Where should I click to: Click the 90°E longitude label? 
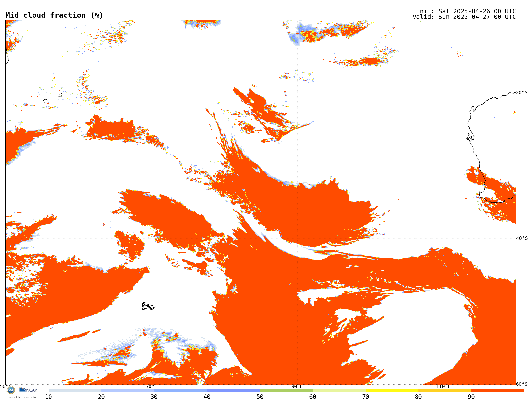point(297,387)
